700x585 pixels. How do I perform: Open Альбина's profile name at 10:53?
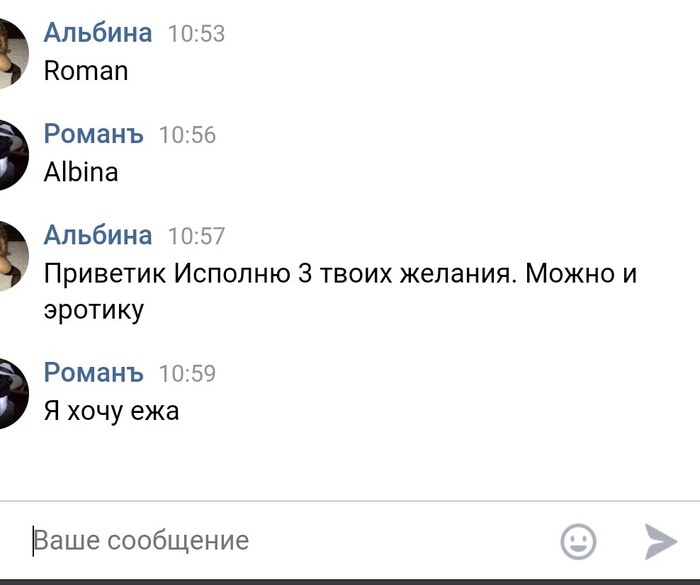[98, 33]
